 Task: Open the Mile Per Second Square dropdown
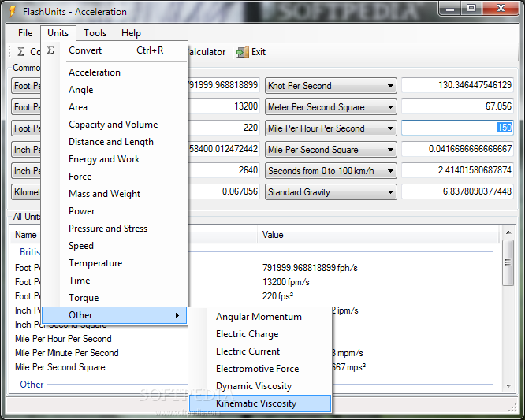[331, 150]
